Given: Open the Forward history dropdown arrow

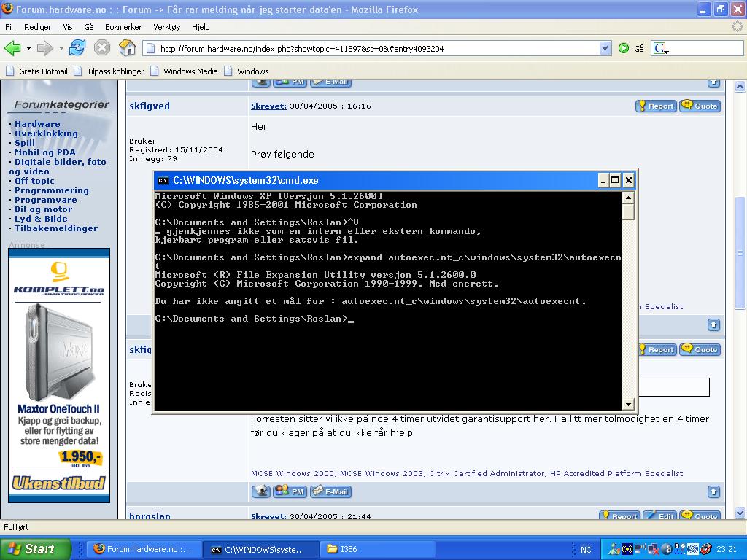Looking at the screenshot, I should coord(61,49).
